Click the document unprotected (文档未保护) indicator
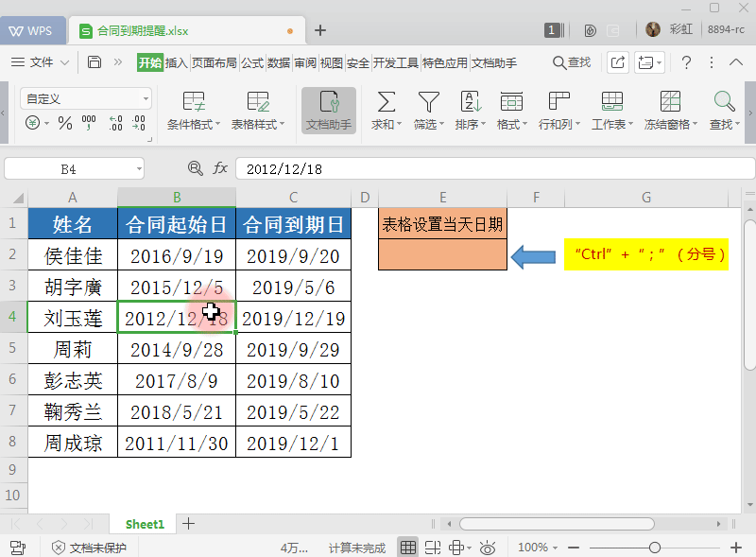Viewport: 756px width, 557px height. pos(89,548)
